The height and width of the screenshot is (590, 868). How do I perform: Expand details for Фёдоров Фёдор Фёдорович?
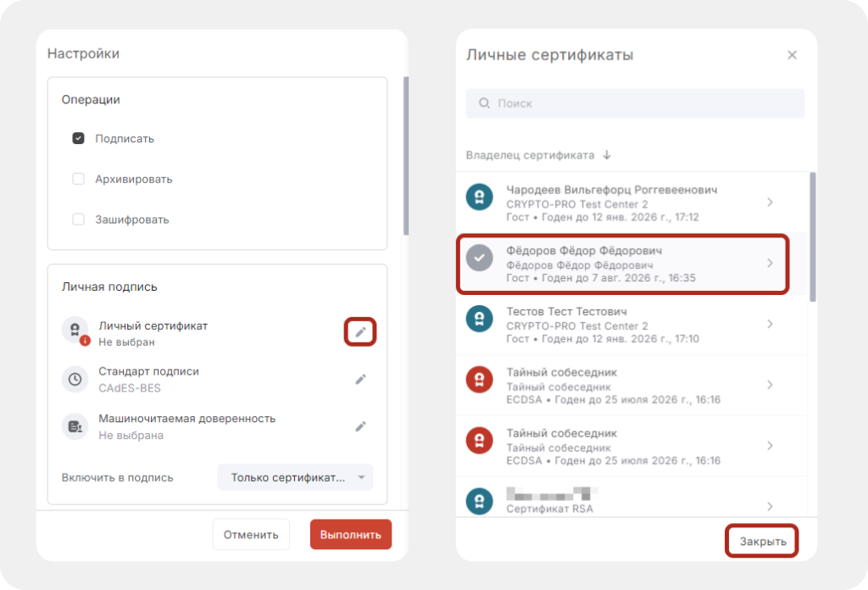point(770,264)
